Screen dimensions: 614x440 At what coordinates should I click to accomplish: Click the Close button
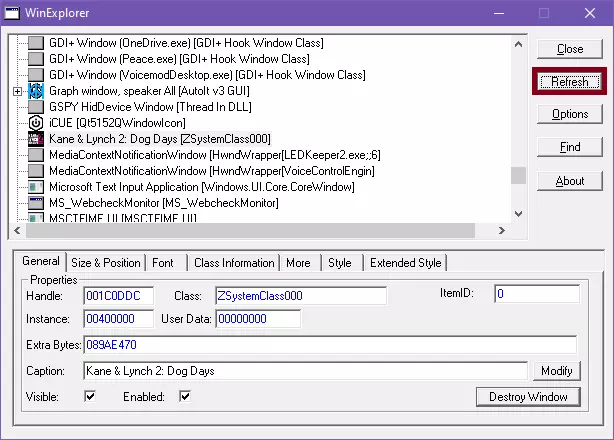click(x=570, y=49)
